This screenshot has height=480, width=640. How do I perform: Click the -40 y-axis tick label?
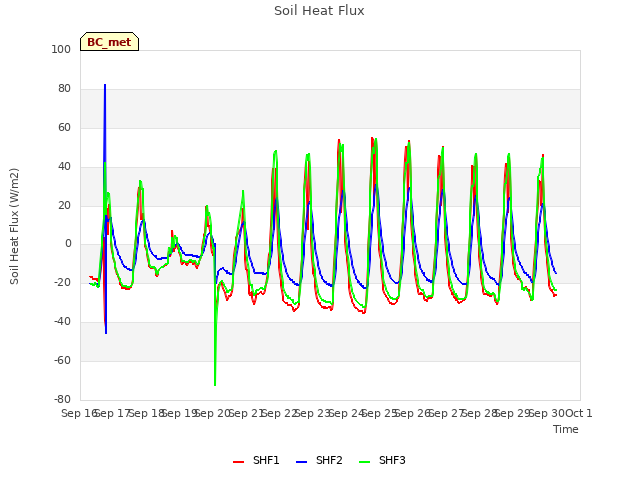pyautogui.click(x=62, y=322)
